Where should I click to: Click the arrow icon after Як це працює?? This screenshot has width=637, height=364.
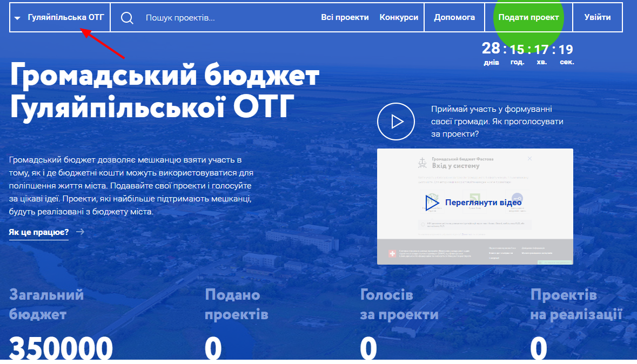tap(80, 232)
